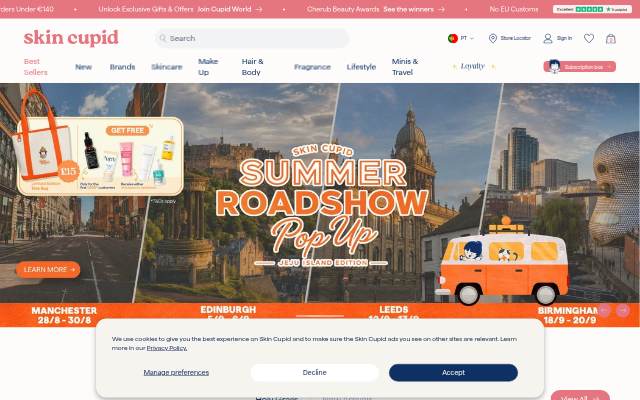Click the Store Locator pin icon

pyautogui.click(x=493, y=38)
